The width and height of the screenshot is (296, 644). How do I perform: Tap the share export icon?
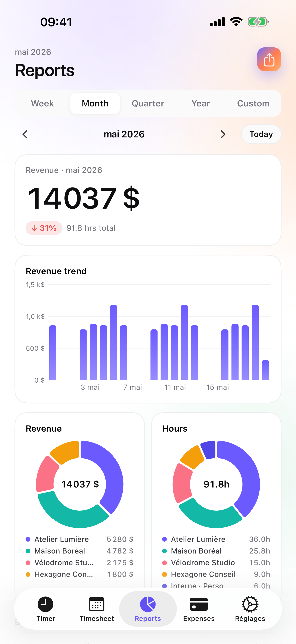269,59
